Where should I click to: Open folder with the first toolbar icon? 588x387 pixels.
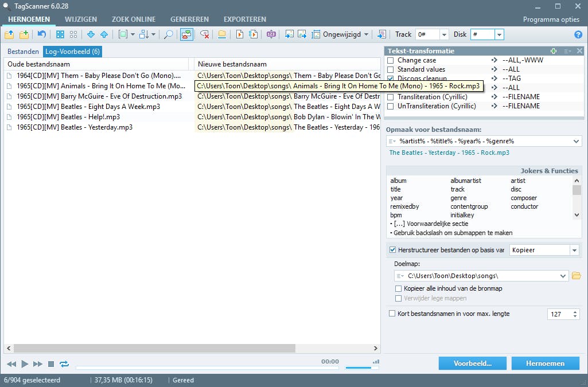[9, 34]
